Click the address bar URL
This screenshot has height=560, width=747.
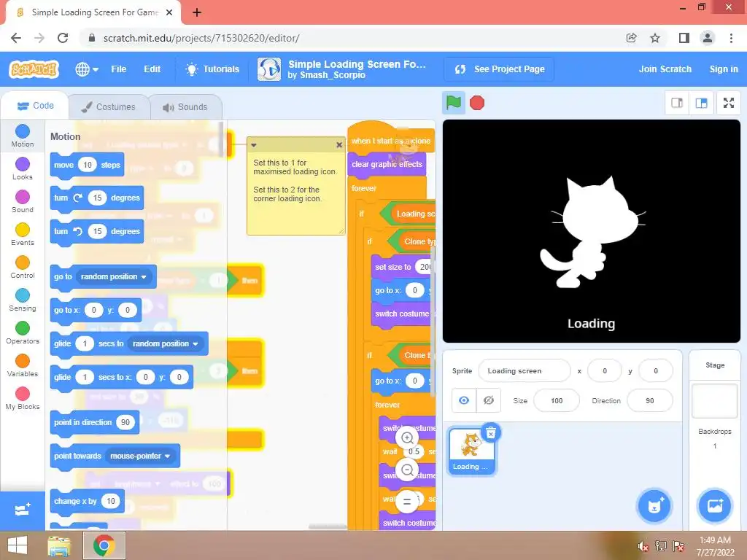pyautogui.click(x=201, y=38)
